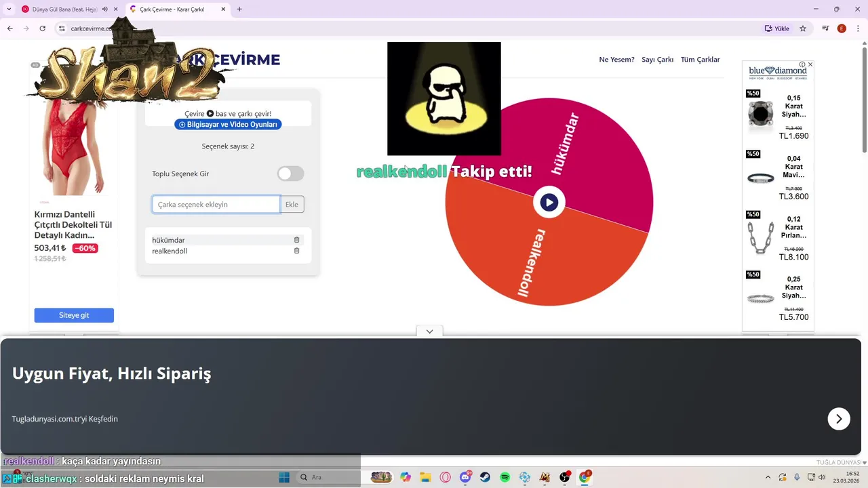Go back in browser history
This screenshot has height=488, width=868.
9,28
